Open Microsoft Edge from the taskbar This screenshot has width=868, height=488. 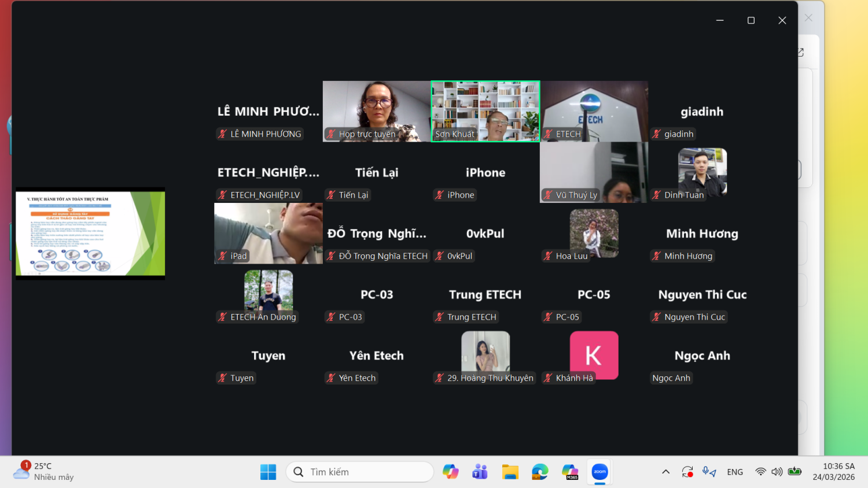click(540, 472)
